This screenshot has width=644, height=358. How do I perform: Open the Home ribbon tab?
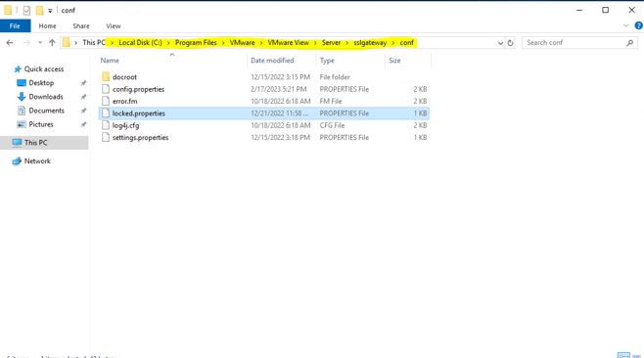pos(47,25)
